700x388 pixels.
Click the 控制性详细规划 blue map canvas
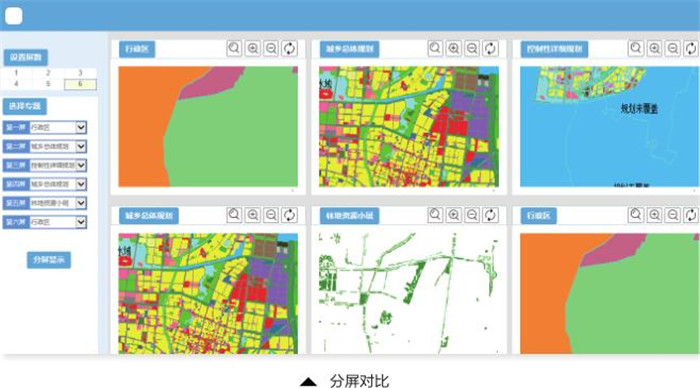[609, 127]
